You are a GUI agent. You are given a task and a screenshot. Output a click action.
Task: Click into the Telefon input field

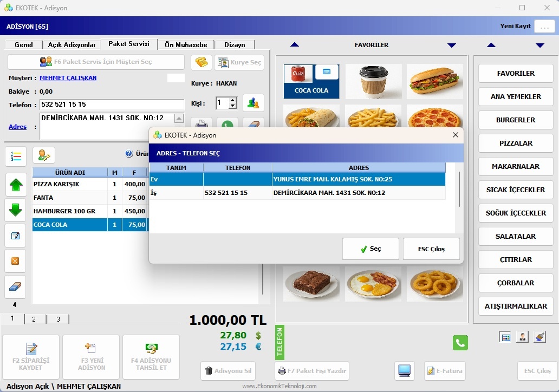tap(112, 104)
